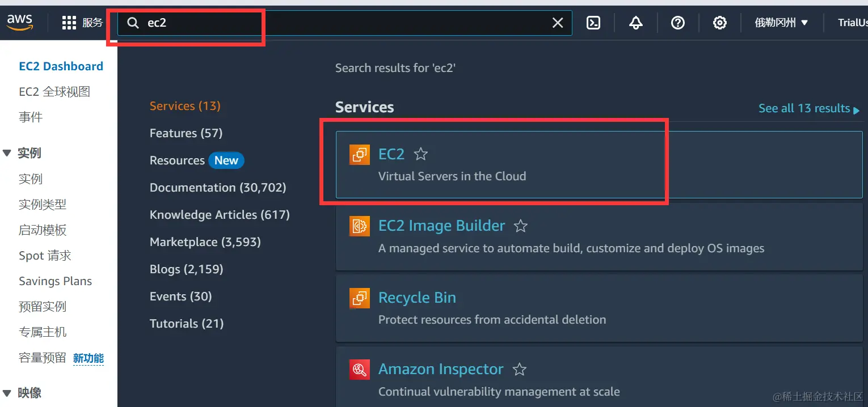
Task: Click the 服务 services label
Action: pos(92,23)
